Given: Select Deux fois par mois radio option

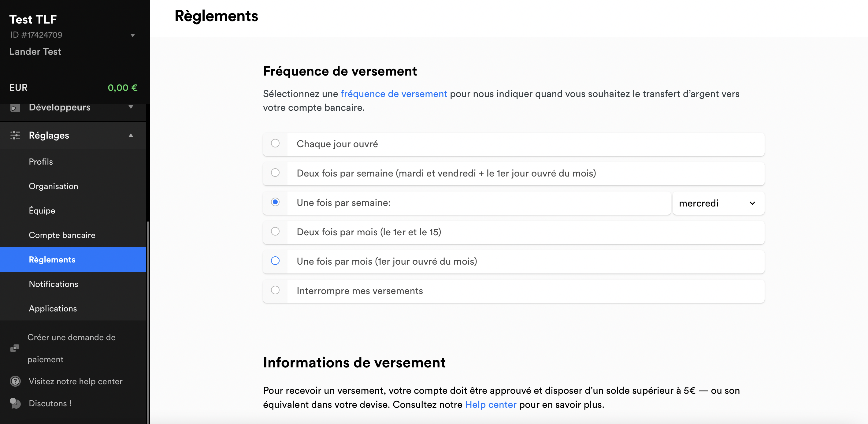Looking at the screenshot, I should click(275, 231).
